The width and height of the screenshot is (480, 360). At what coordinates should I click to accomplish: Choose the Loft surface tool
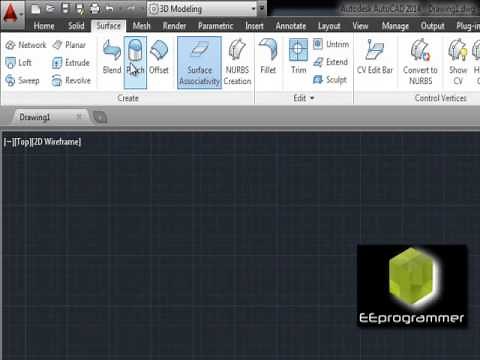(19, 62)
